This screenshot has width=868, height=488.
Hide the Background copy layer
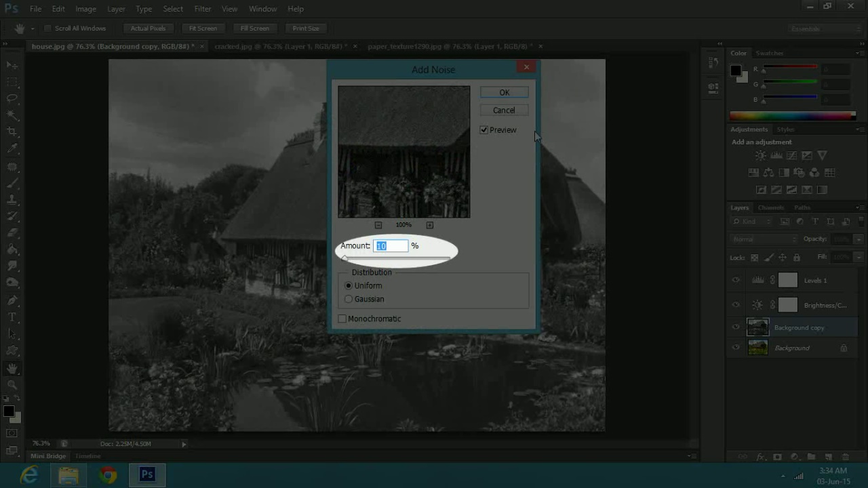(736, 327)
